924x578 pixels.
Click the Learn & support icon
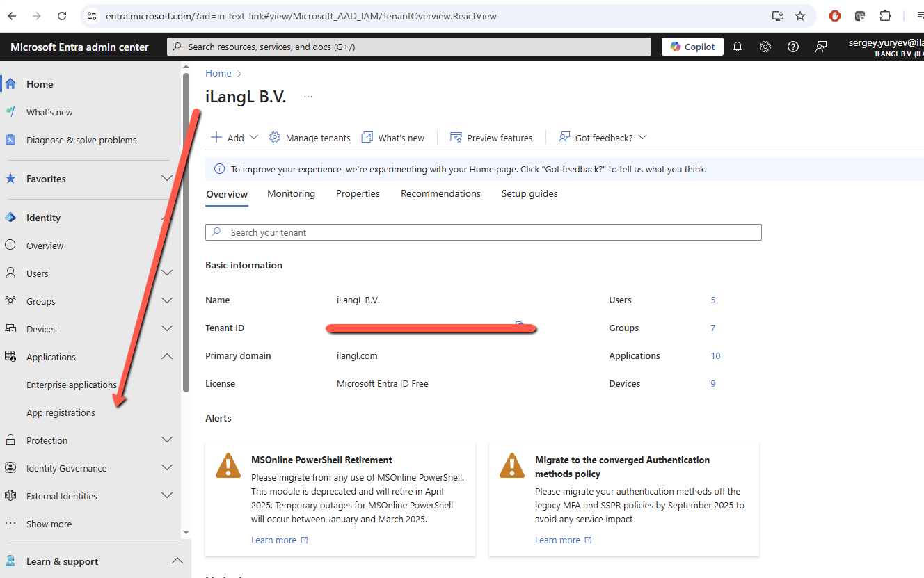(10, 561)
